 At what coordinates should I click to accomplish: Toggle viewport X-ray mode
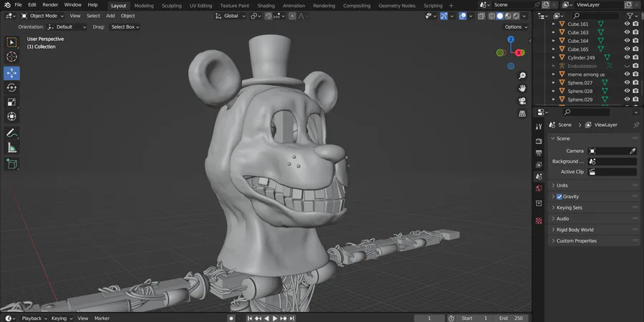(481, 16)
